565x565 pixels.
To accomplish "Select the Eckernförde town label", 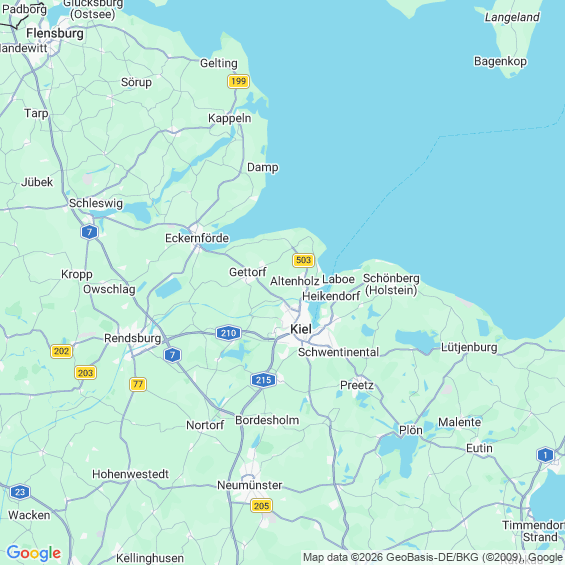I will point(197,238).
